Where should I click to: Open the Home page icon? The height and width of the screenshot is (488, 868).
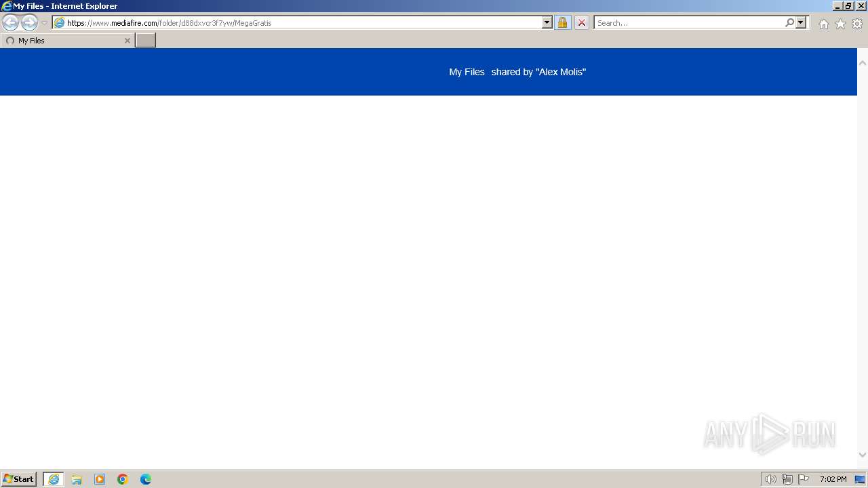[x=823, y=24]
